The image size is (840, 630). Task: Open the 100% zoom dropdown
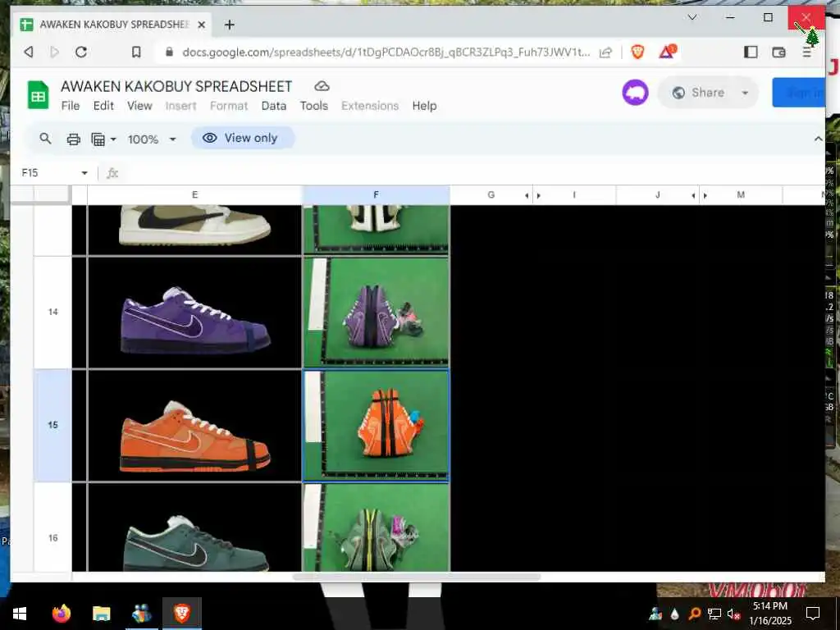pos(152,139)
